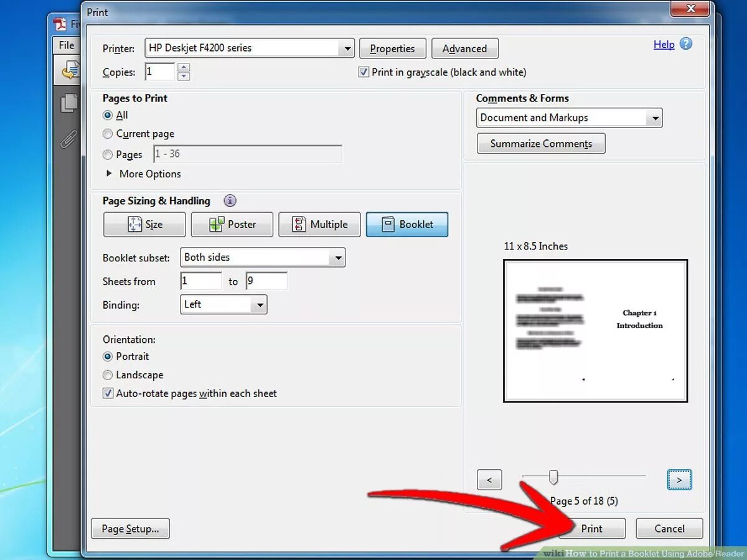The width and height of the screenshot is (747, 560).
Task: Open printer Properties
Action: (x=392, y=49)
